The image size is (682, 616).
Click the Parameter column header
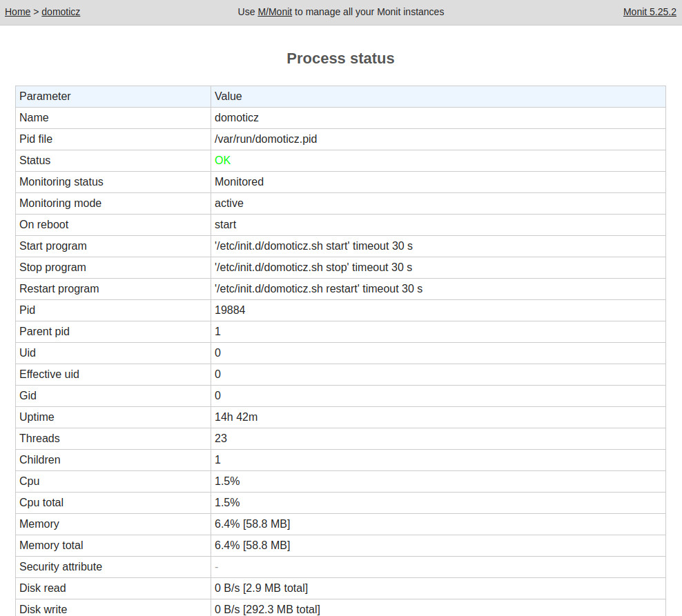point(45,96)
